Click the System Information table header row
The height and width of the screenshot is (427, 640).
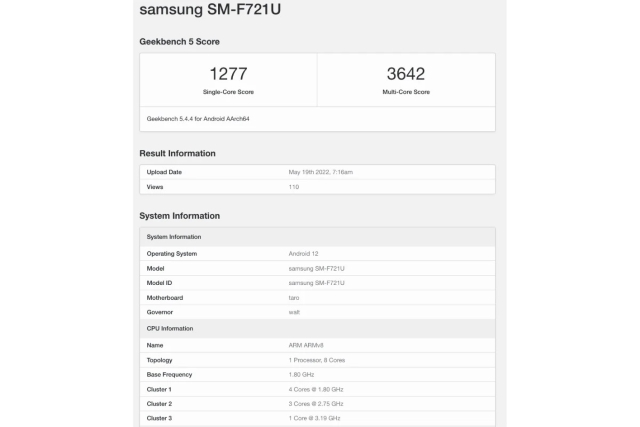[x=317, y=237]
